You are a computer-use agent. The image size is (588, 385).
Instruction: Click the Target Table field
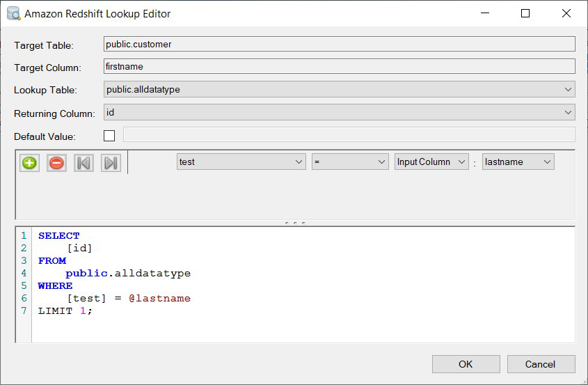point(339,44)
